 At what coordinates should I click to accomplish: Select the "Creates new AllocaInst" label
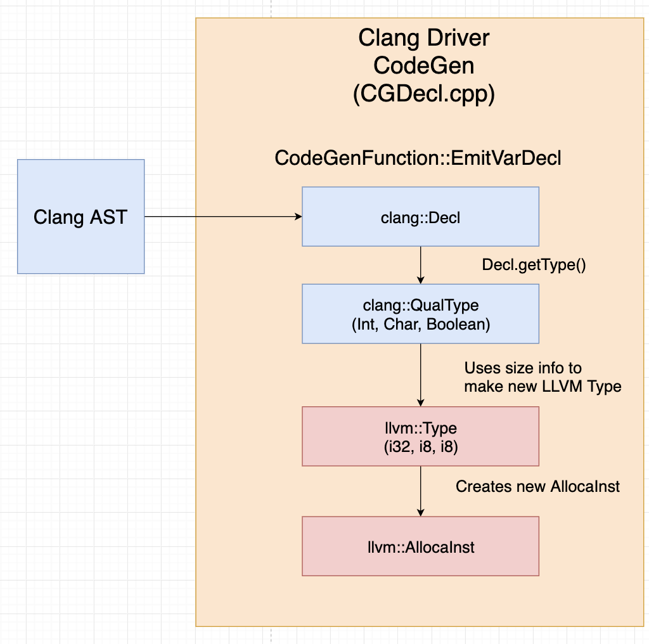(537, 487)
